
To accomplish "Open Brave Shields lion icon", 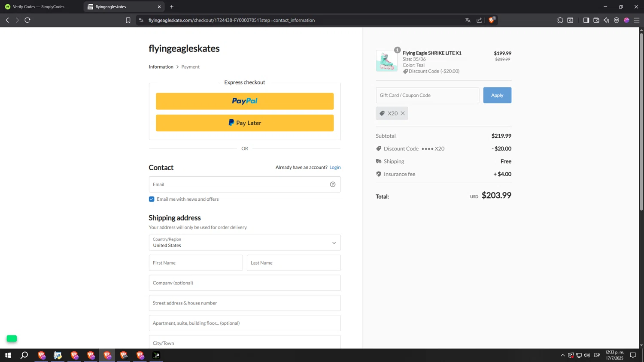I will (x=492, y=20).
